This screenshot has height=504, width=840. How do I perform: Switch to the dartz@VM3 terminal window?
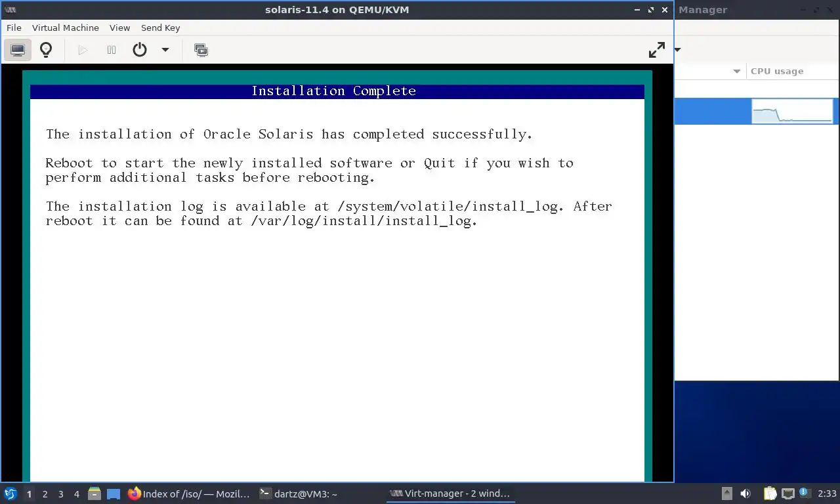pos(299,493)
